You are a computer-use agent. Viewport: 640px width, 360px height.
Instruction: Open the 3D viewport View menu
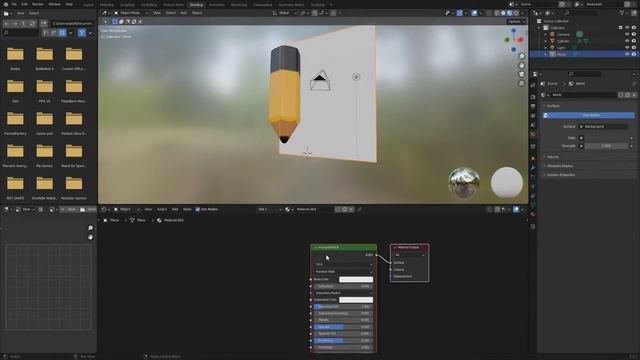[157, 13]
